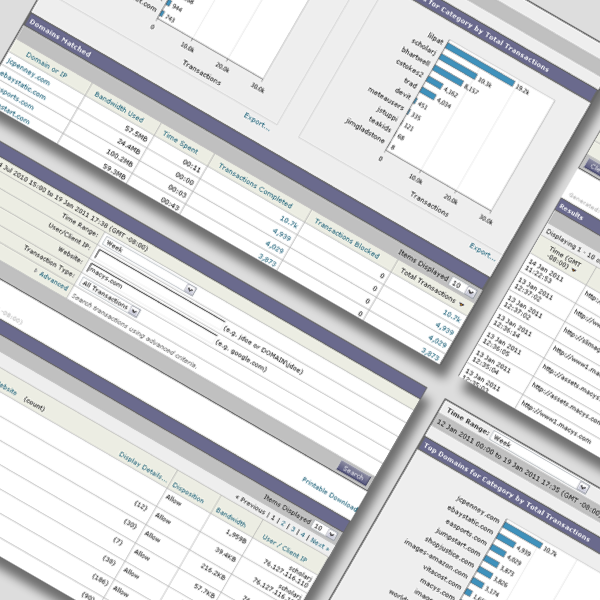Open Export link of the chart with 944 and 743 bars
600x600 pixels.
click(257, 121)
